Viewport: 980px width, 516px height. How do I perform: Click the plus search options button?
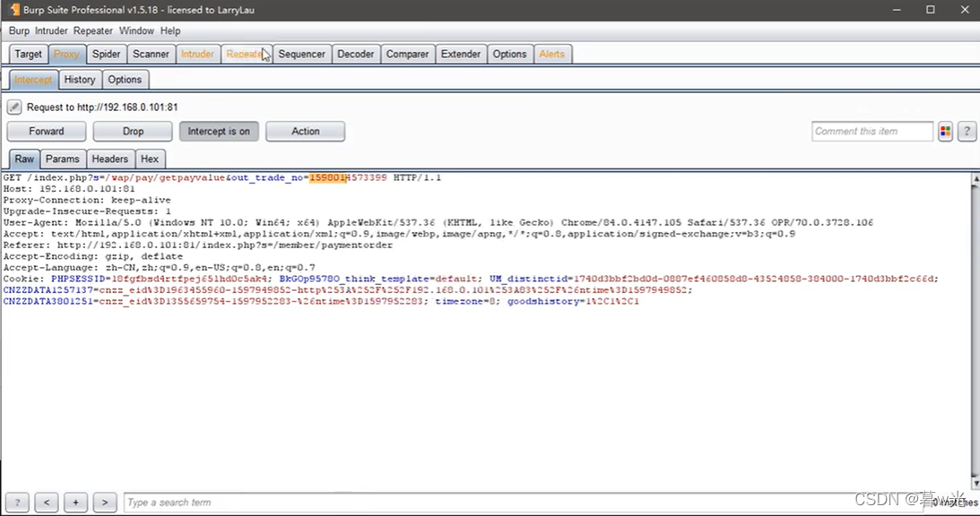pos(75,503)
